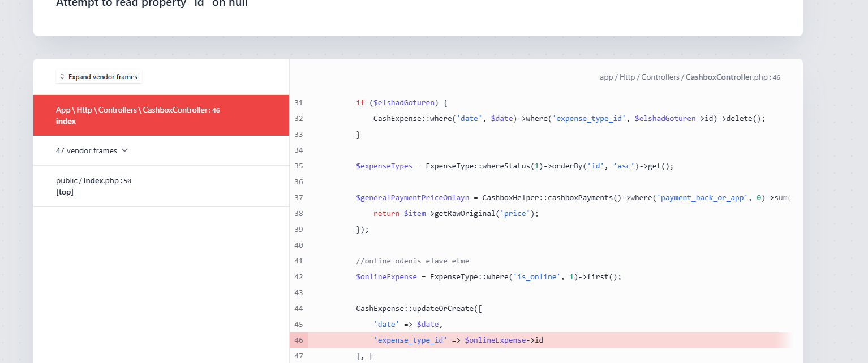Click the error message heading text
The image size is (868, 363).
(152, 3)
